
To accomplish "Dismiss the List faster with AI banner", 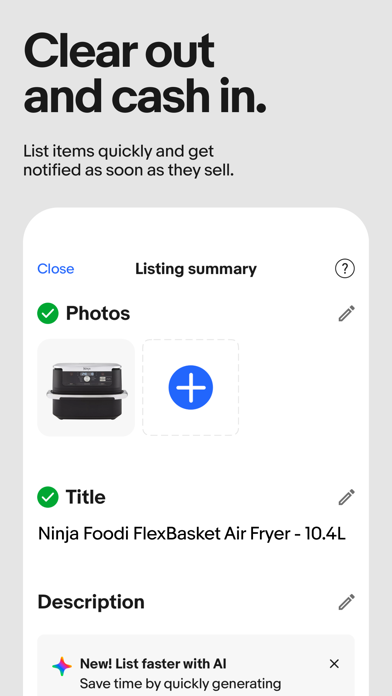I will pyautogui.click(x=334, y=664).
